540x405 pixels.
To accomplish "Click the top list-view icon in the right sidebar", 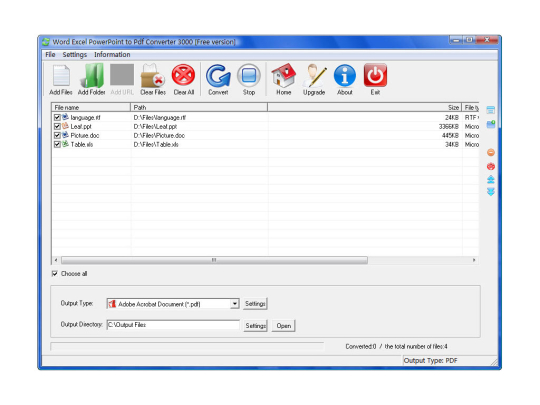I will pos(491,110).
